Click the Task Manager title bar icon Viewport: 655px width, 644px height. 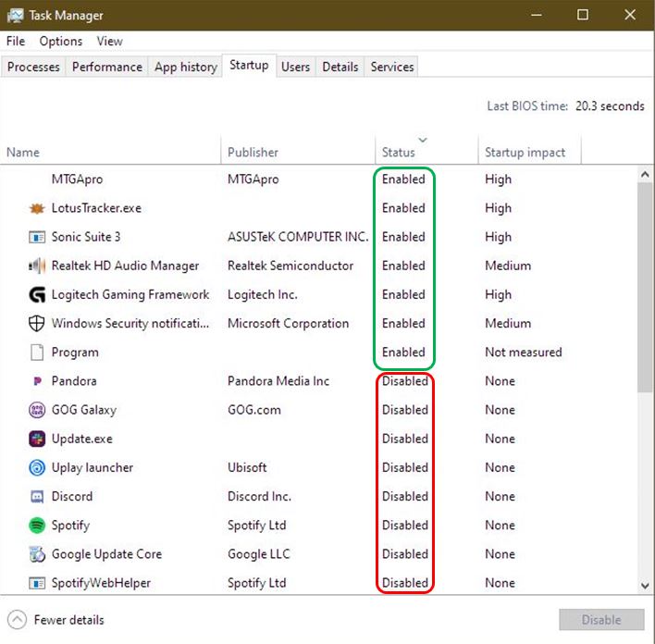tap(15, 16)
